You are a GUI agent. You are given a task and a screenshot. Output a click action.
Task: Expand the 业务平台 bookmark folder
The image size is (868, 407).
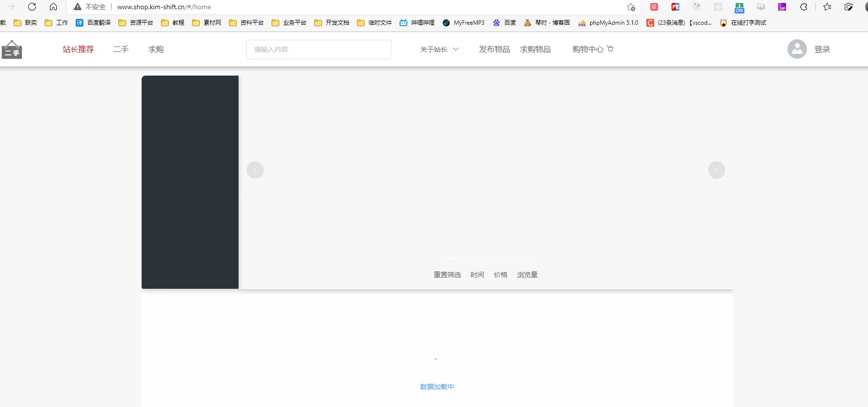coord(289,23)
